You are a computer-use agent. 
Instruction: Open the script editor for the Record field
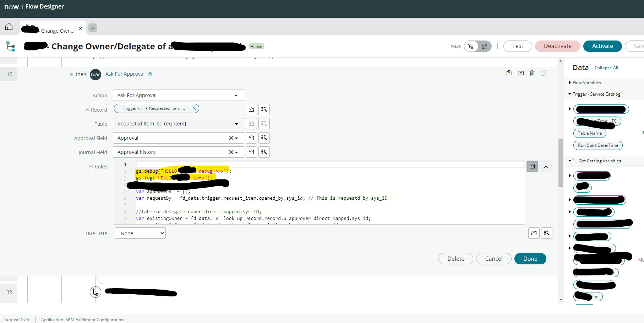pos(251,109)
